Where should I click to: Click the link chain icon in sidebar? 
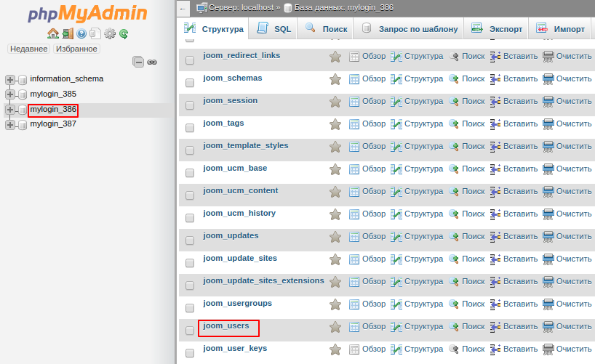[152, 62]
